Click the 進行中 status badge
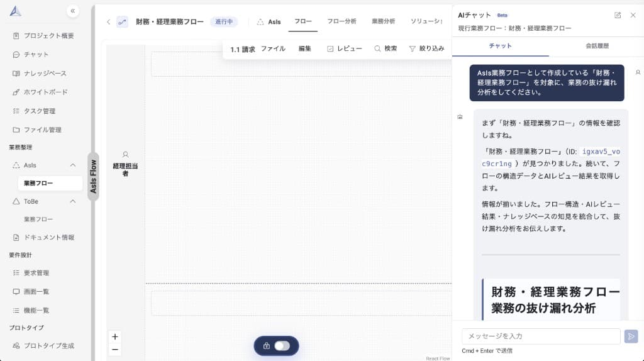Image resolution: width=644 pixels, height=361 pixels. (224, 22)
